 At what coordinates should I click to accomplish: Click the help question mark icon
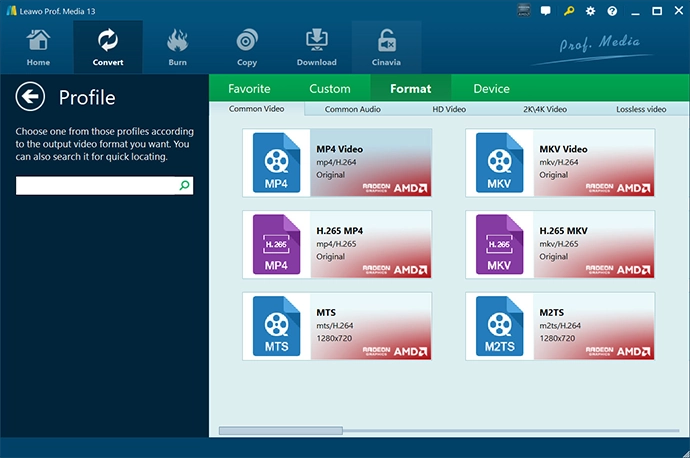click(x=611, y=11)
